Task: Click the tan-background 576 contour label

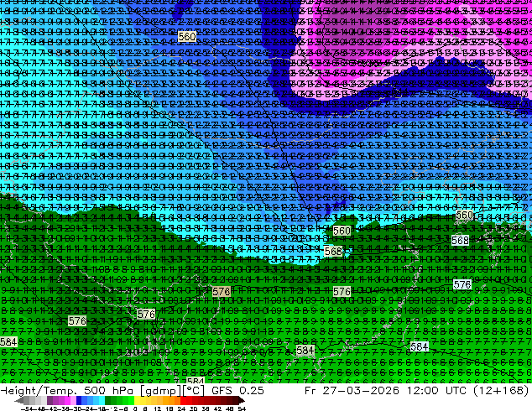Action: tap(222, 291)
